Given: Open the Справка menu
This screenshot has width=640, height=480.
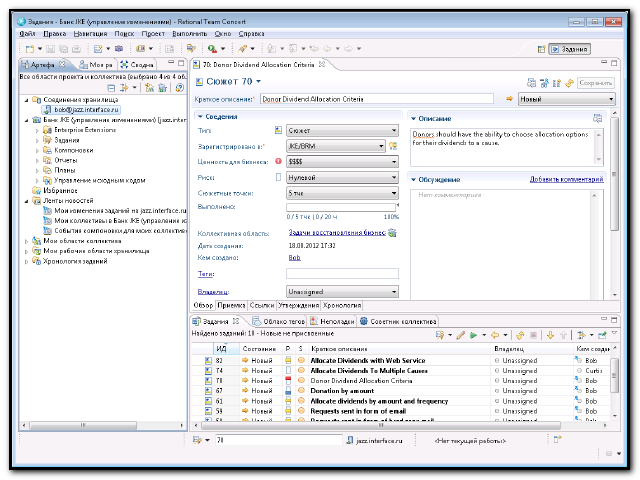Looking at the screenshot, I should tap(251, 34).
